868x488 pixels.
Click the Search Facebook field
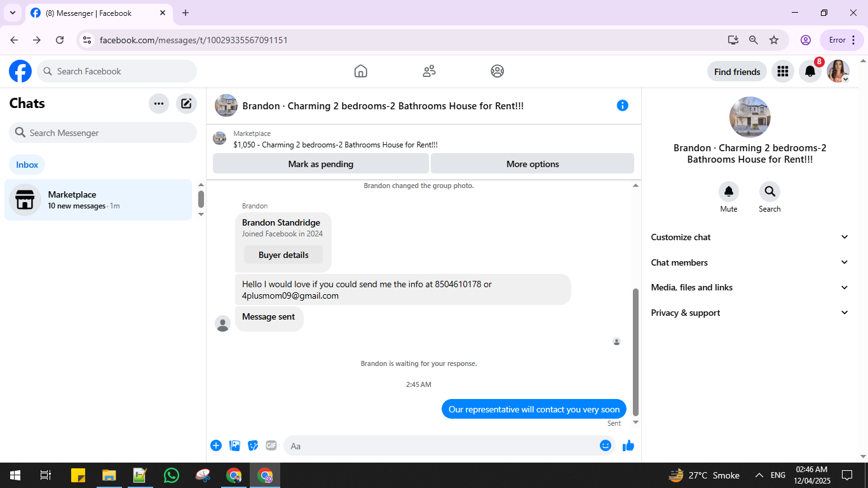coord(117,71)
